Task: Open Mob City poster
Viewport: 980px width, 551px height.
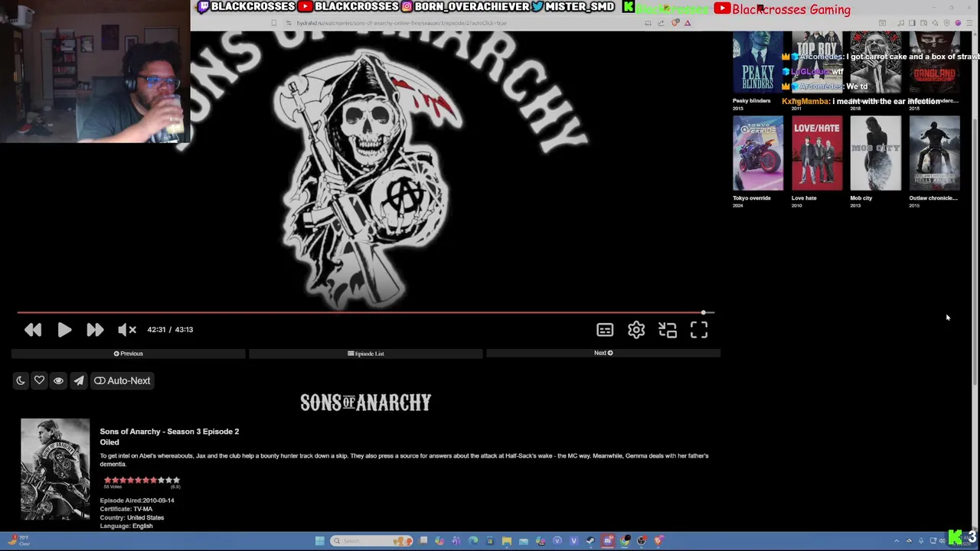Action: (876, 153)
